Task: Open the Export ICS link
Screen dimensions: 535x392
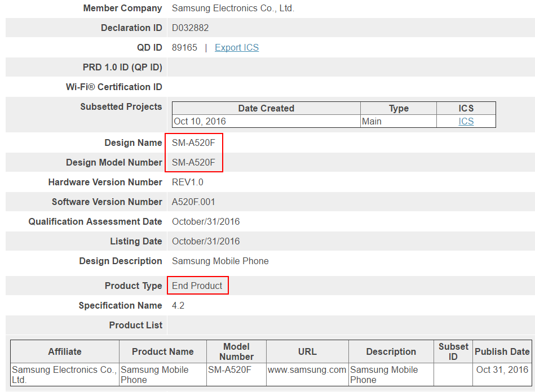Action: (236, 47)
